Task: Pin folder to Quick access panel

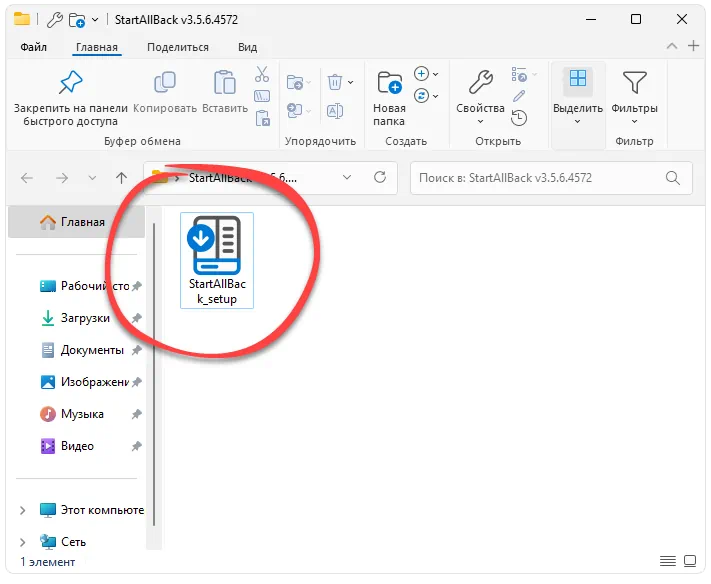Action: [70, 98]
